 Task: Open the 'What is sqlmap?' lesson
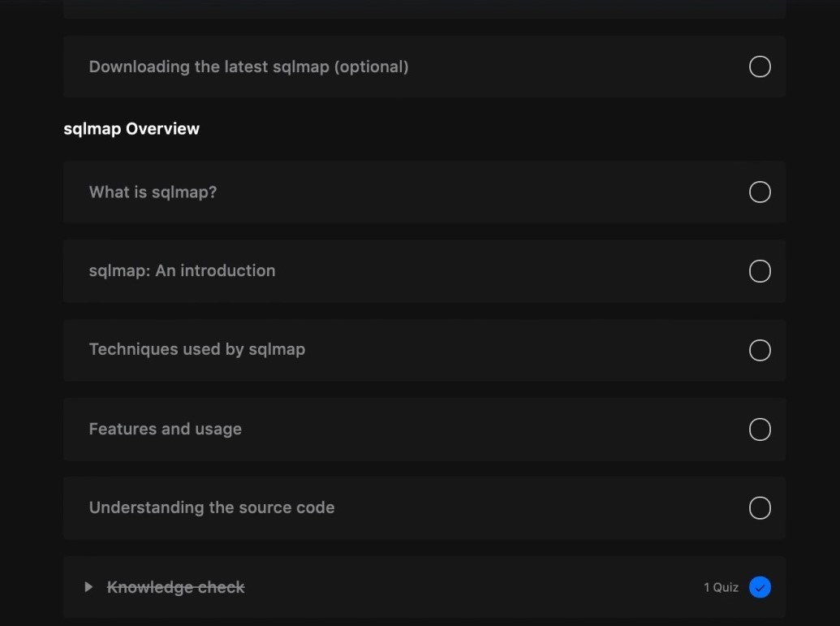pyautogui.click(x=153, y=192)
